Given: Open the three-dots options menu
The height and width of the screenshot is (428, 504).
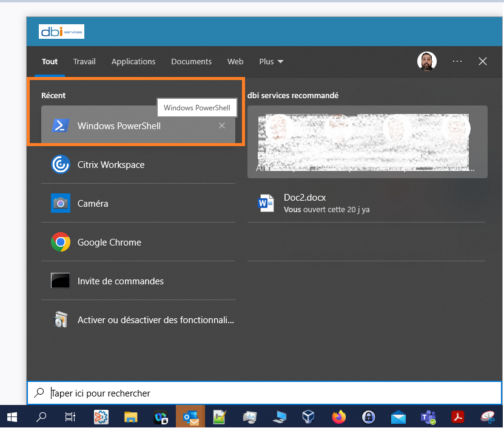Looking at the screenshot, I should tap(457, 61).
